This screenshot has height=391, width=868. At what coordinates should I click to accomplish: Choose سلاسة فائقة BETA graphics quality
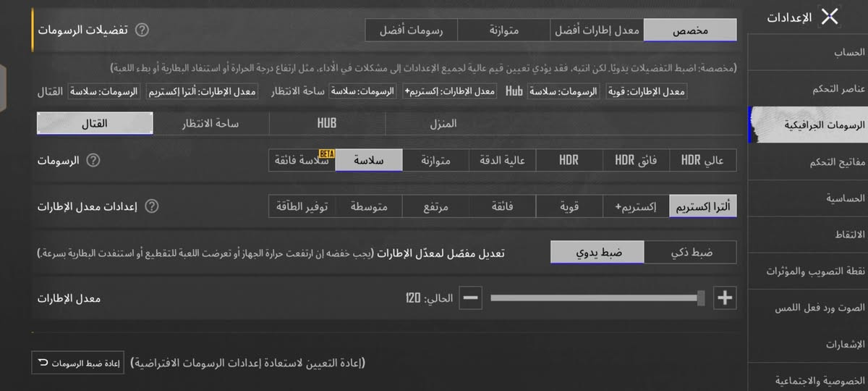tap(302, 161)
